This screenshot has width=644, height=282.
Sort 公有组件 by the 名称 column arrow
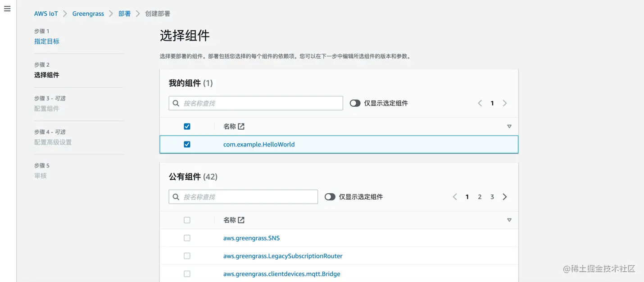[509, 220]
